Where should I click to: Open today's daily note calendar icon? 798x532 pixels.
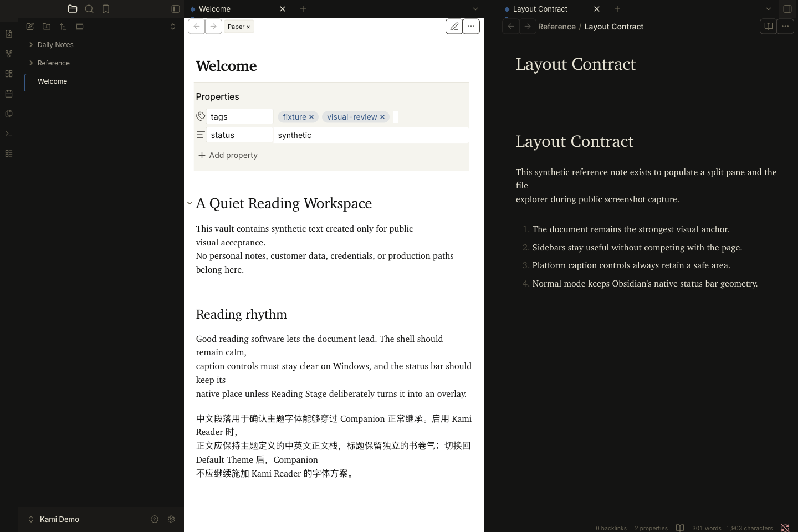pos(9,94)
